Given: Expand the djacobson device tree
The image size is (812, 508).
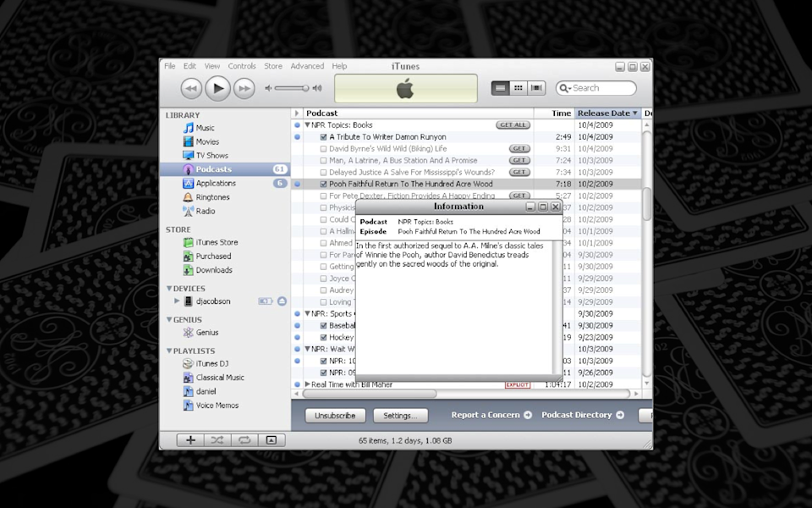Looking at the screenshot, I should (x=177, y=301).
